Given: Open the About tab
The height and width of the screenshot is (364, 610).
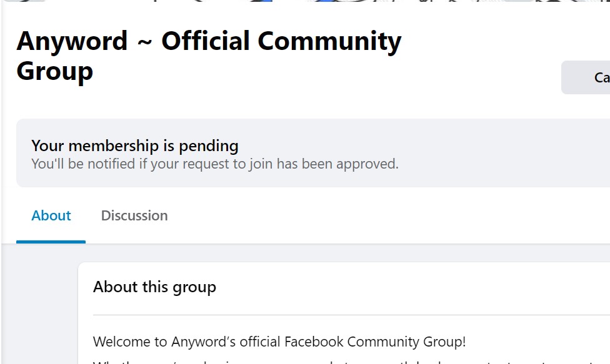Looking at the screenshot, I should coord(51,215).
